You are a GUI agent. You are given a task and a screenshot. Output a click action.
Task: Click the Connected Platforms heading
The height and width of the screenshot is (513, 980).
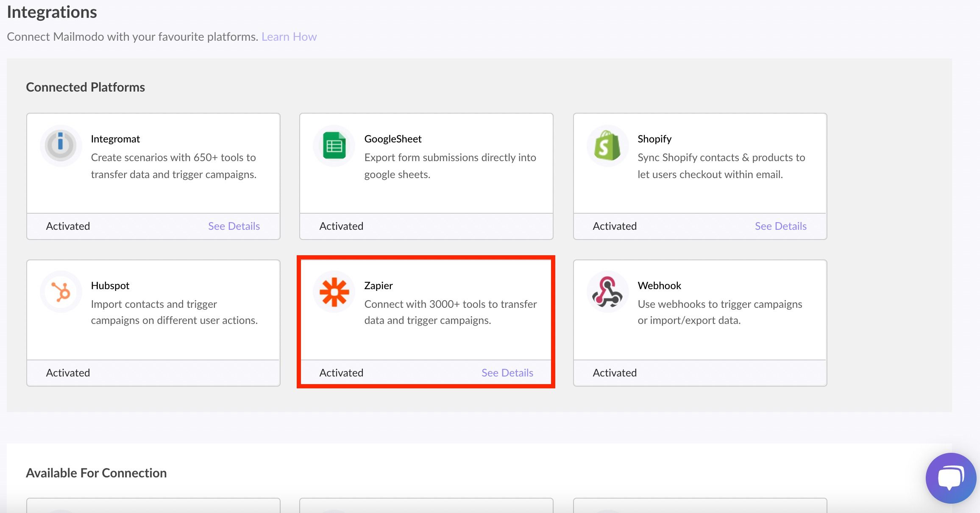pos(85,87)
